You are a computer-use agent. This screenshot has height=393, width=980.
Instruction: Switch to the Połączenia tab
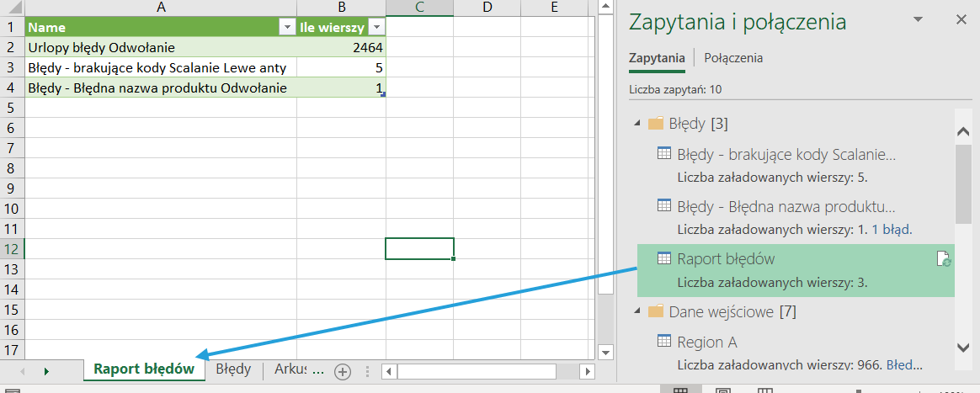coord(732,58)
